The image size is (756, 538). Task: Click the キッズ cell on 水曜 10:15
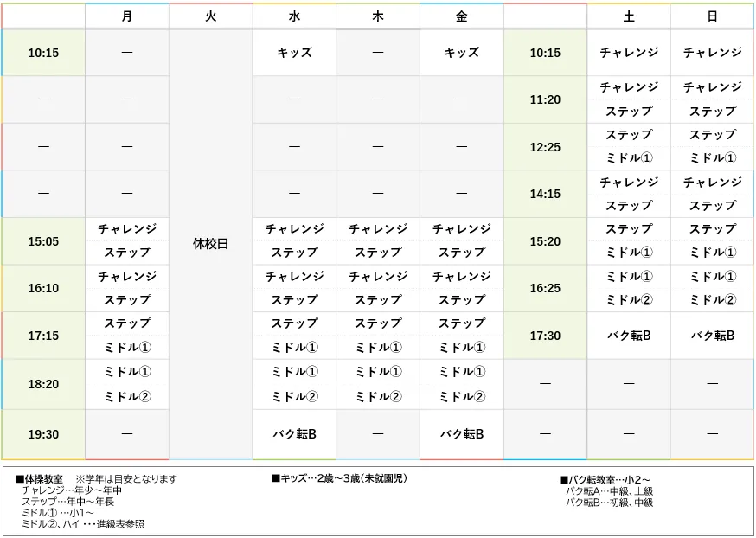293,52
